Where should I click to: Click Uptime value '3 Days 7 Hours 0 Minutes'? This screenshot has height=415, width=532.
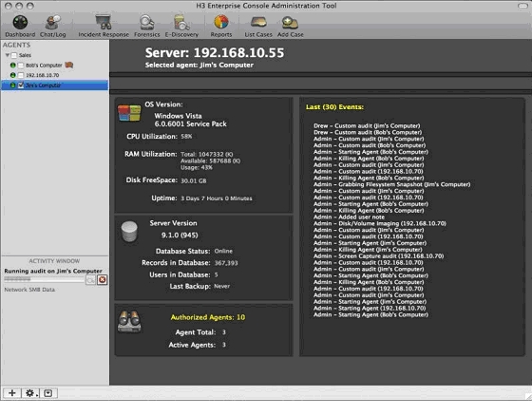(x=217, y=198)
